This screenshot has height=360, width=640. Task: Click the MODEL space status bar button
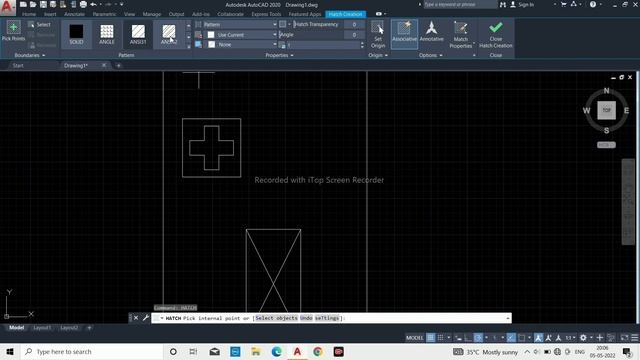click(414, 338)
